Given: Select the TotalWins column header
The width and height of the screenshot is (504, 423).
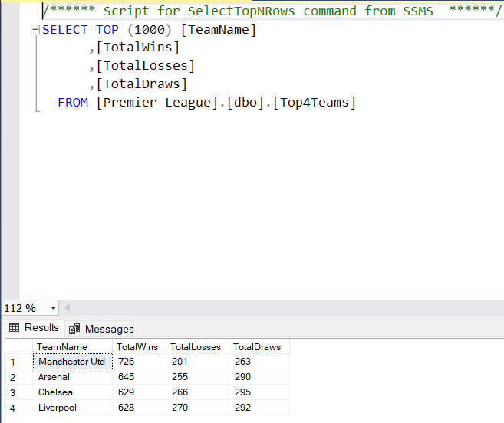Looking at the screenshot, I should pos(137,347).
